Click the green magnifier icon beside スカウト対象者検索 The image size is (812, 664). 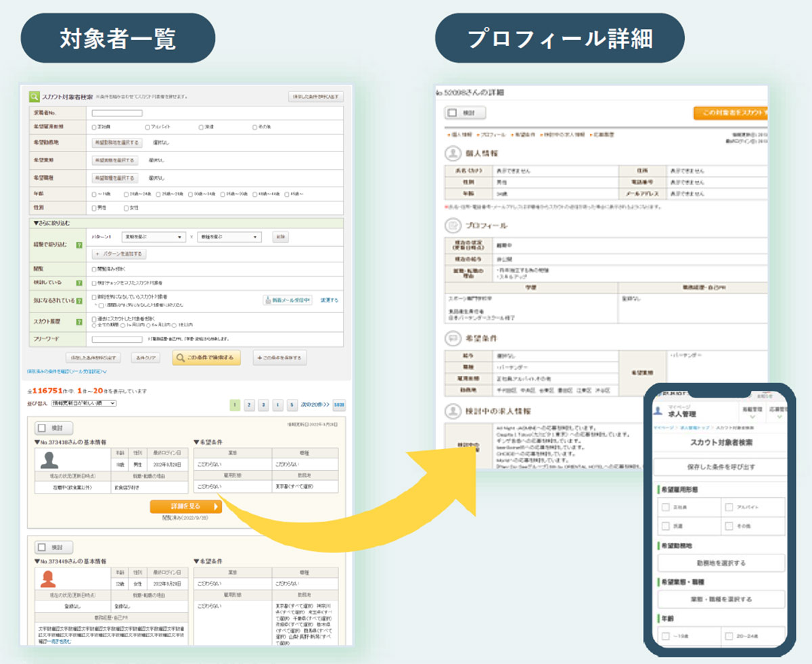coord(35,96)
